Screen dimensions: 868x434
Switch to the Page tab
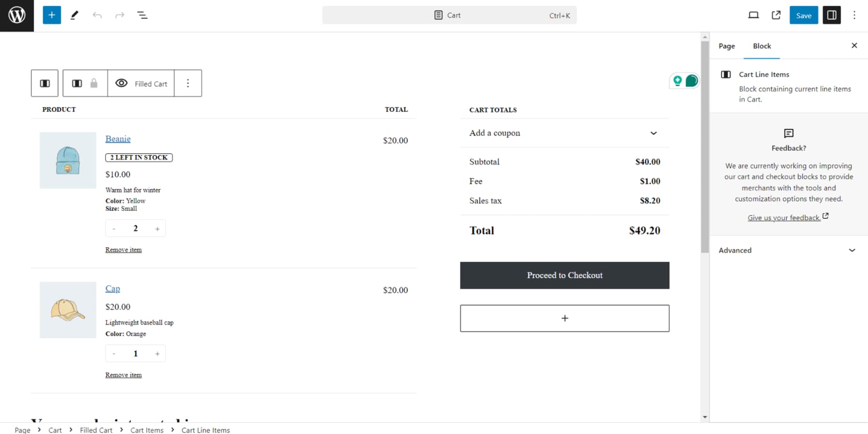click(x=726, y=46)
